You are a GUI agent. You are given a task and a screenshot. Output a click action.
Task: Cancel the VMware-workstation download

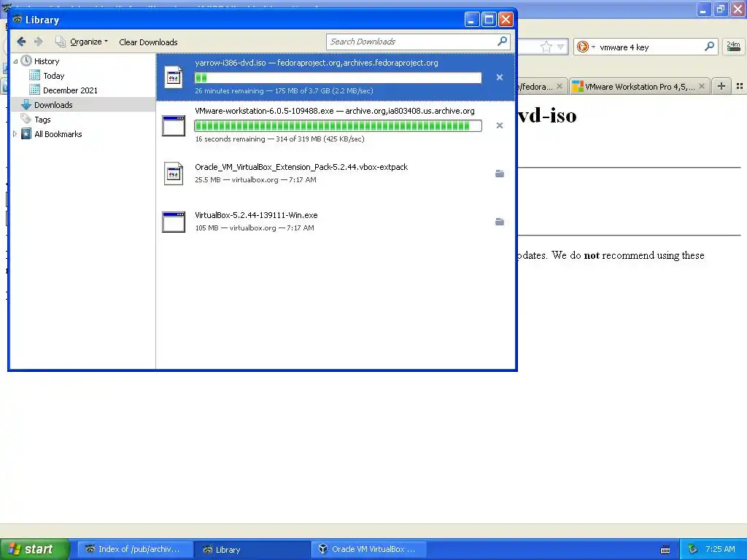point(499,125)
